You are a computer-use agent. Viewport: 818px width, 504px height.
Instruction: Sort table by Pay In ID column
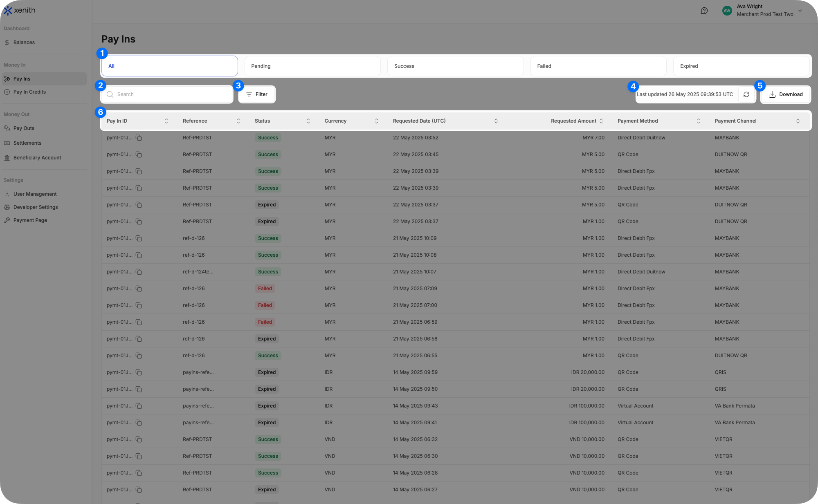(x=166, y=121)
